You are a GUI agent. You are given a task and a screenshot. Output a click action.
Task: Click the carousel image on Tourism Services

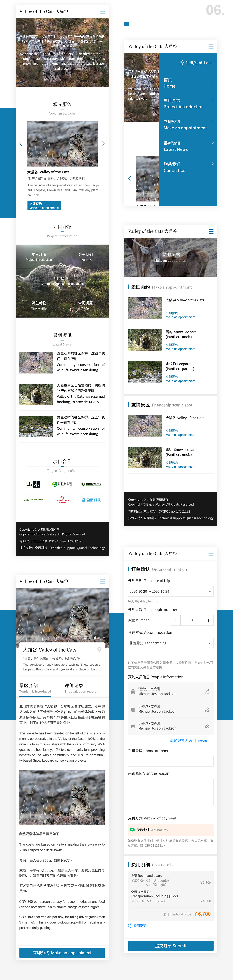pyautogui.click(x=63, y=143)
